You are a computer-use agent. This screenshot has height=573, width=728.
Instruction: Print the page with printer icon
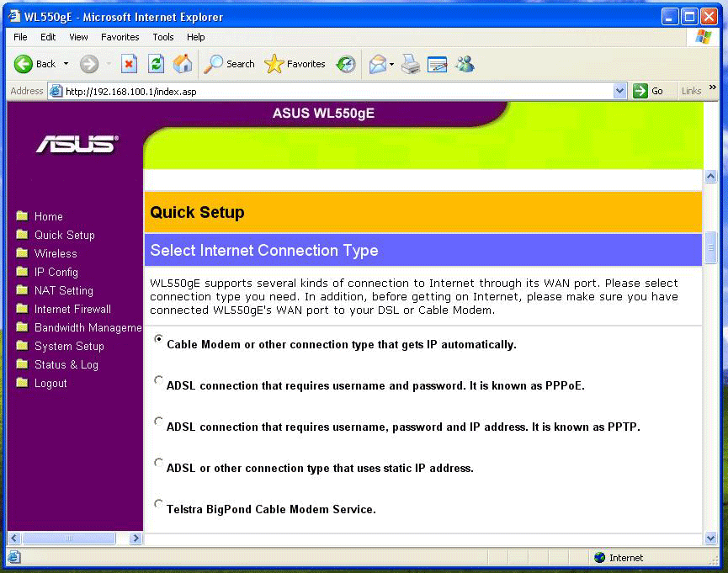click(411, 64)
